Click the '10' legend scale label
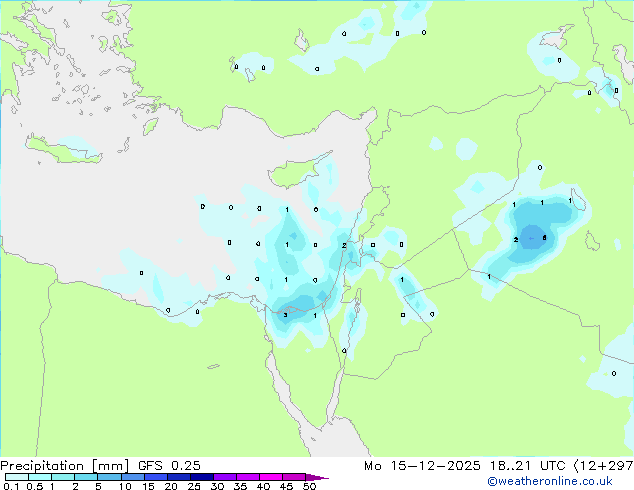Screen dimensions: 634x490 click(x=125, y=486)
